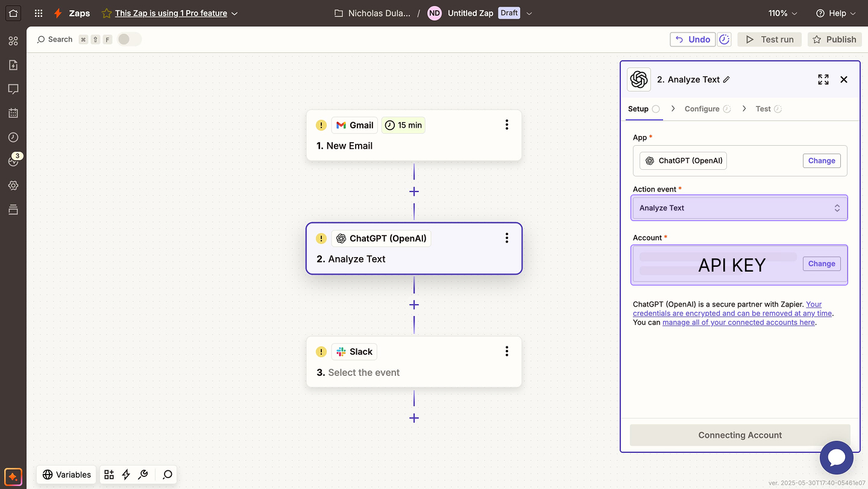Open the Help dropdown menu
This screenshot has width=868, height=489.
click(x=835, y=13)
